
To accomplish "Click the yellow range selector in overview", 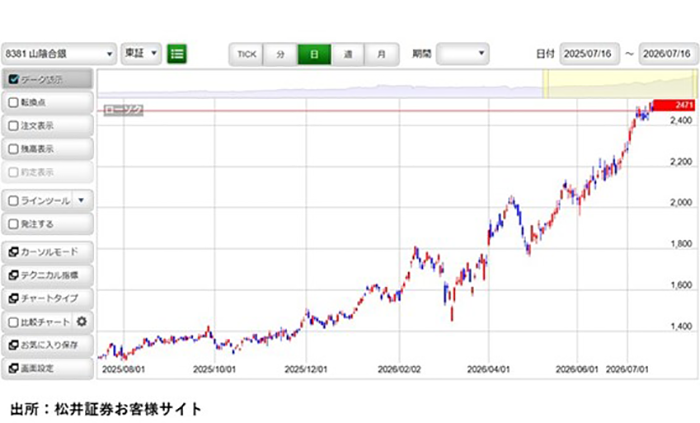I will [620, 84].
